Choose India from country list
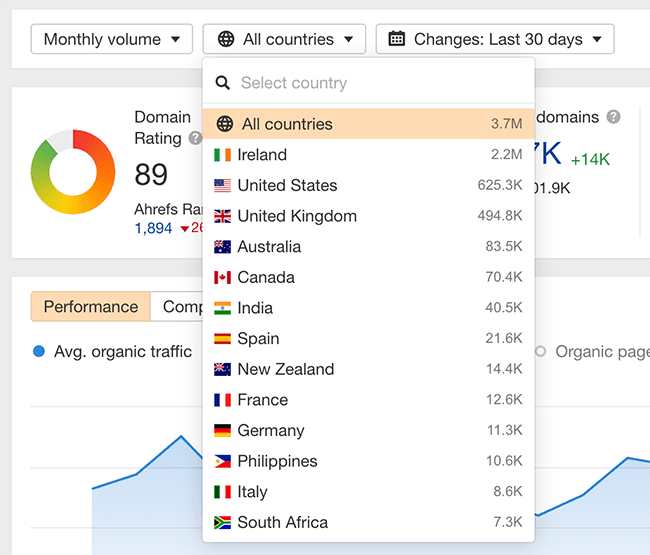This screenshot has width=650, height=555. 369,308
